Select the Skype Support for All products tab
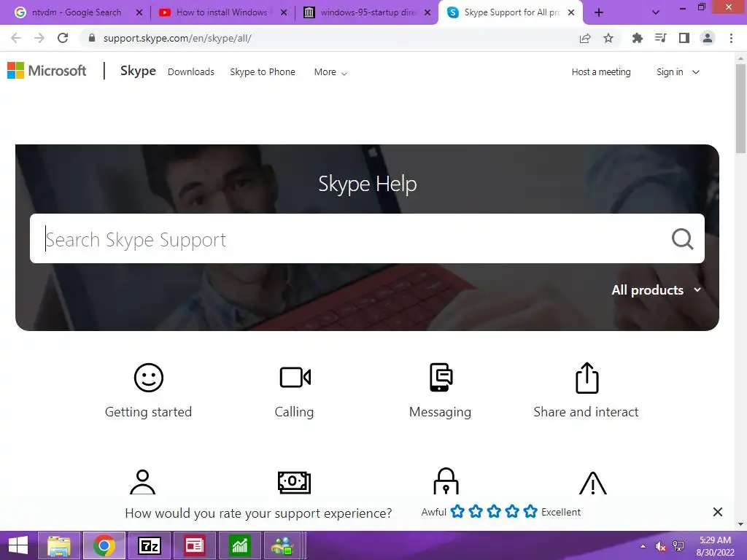This screenshot has width=747, height=560. point(510,12)
